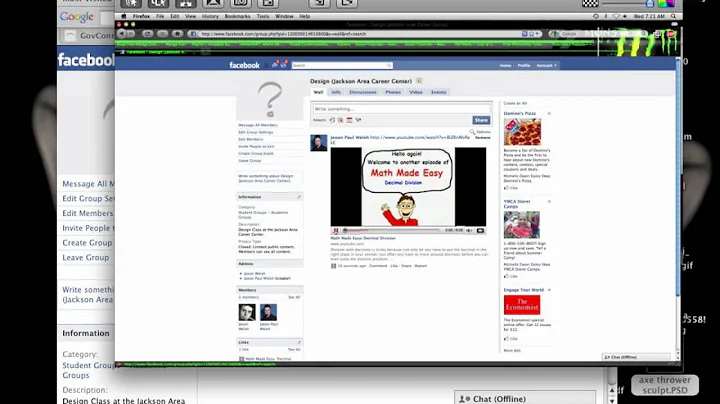Open Chat (Offline) bar in the front window
The height and width of the screenshot is (404, 720).
click(636, 357)
